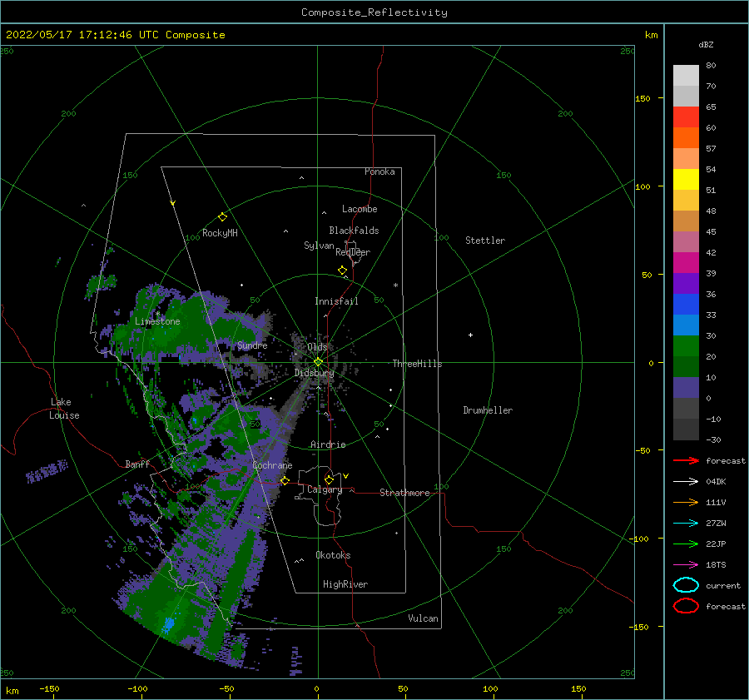Select the Limestone label
Image resolution: width=749 pixels, height=700 pixels.
tap(157, 321)
